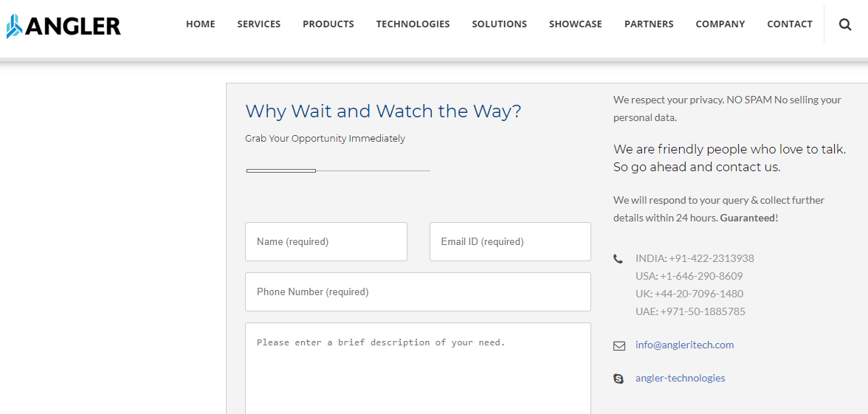
Task: Click into the Email ID field
Action: [511, 242]
